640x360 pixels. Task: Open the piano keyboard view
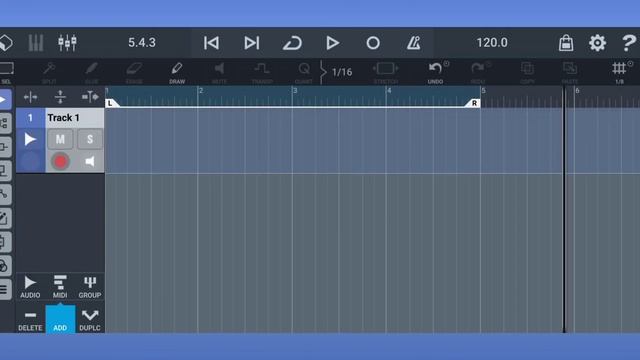click(36, 43)
